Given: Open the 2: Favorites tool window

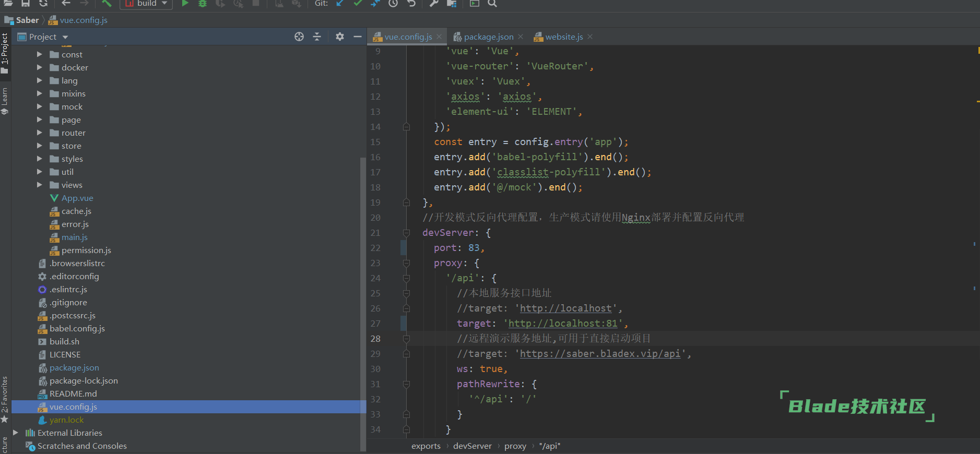Looking at the screenshot, I should pos(5,400).
